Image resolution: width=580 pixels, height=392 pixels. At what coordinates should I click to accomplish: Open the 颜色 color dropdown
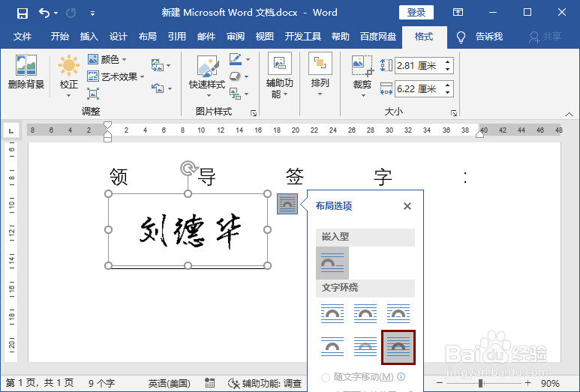click(x=107, y=59)
